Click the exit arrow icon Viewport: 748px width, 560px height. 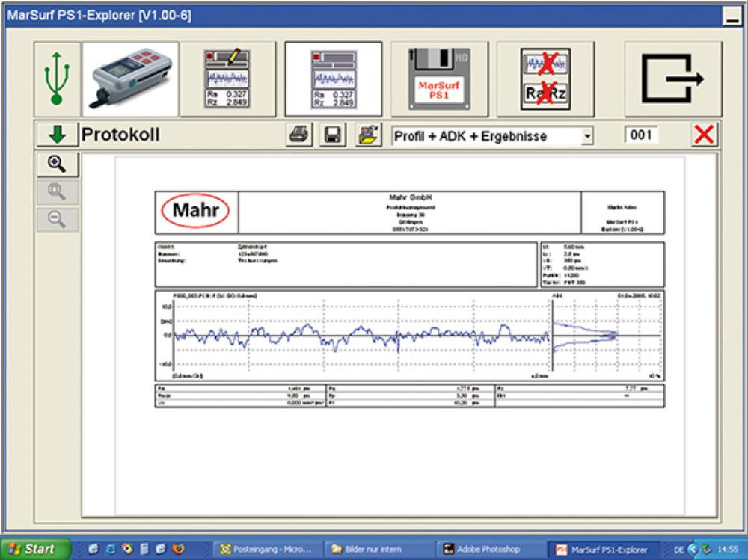pyautogui.click(x=672, y=79)
